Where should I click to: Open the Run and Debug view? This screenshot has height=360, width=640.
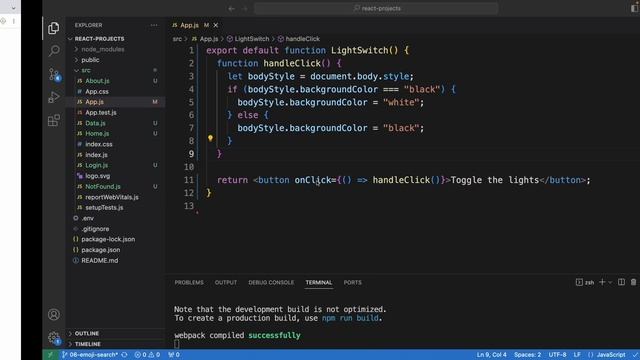[x=53, y=97]
